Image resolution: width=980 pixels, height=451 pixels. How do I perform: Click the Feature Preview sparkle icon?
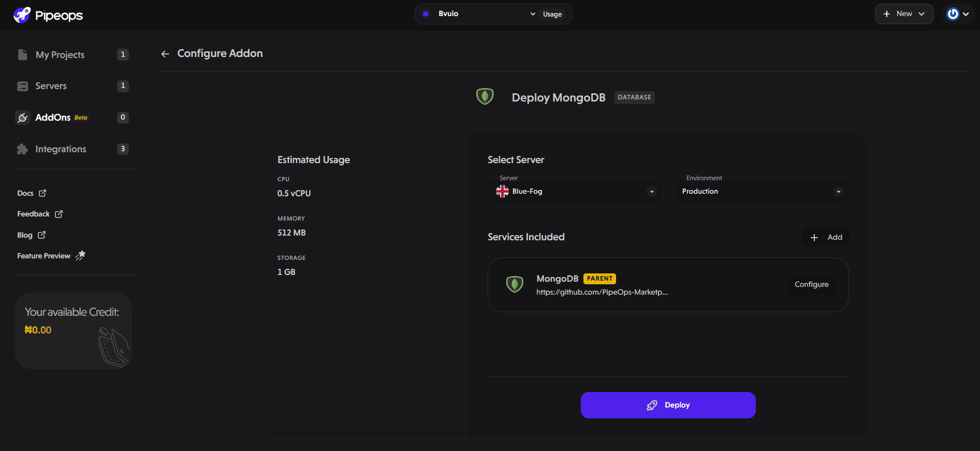pos(80,255)
